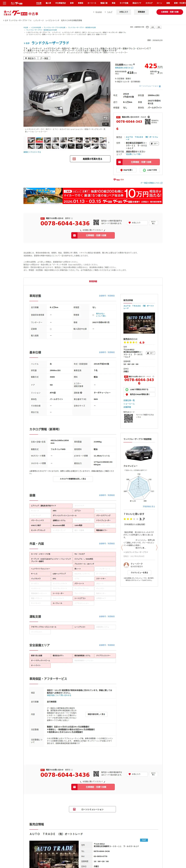
Task: Click help icon beside 過給器
Action: 81,393
